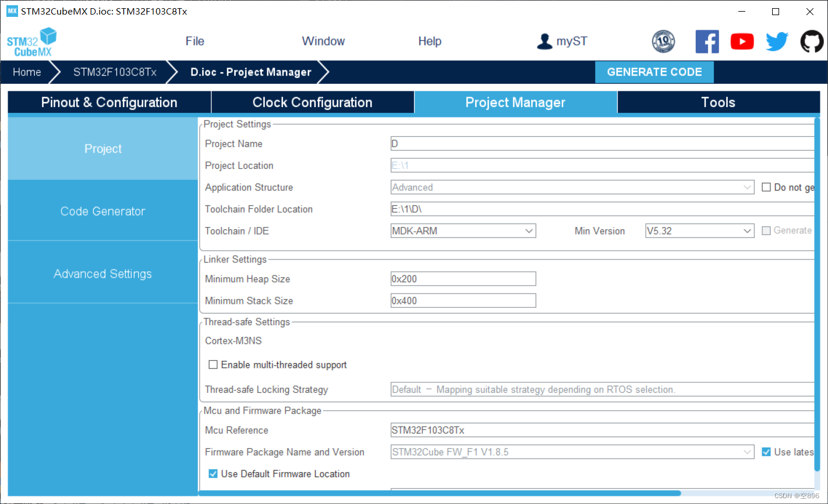Switch to Clock Configuration tab
The image size is (828, 504).
[x=312, y=102]
